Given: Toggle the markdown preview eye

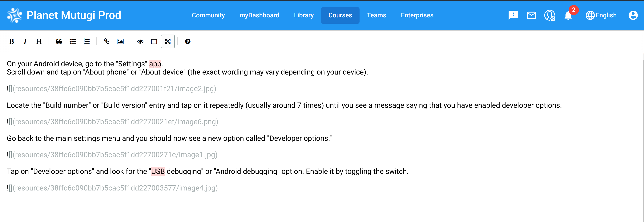Looking at the screenshot, I should [140, 41].
